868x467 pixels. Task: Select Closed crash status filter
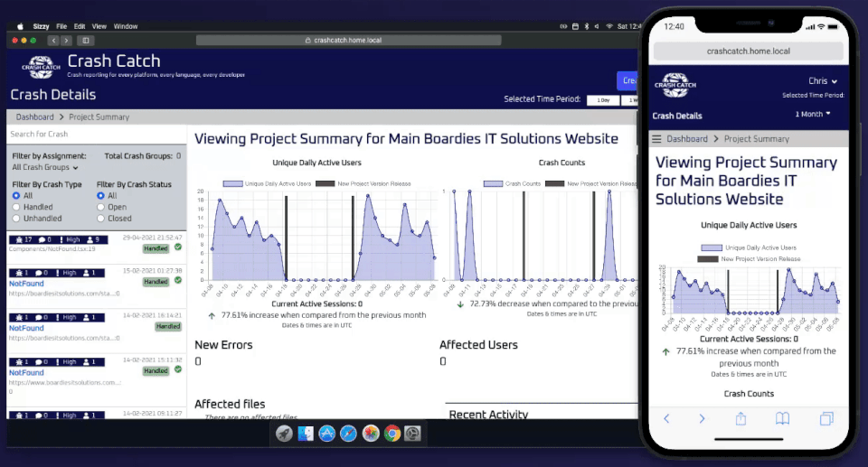click(100, 219)
